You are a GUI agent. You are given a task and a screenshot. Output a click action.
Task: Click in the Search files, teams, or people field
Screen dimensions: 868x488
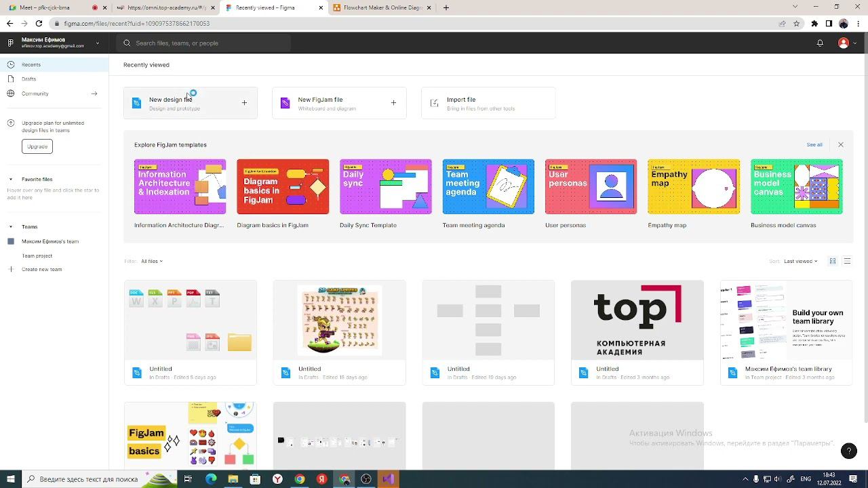(203, 43)
